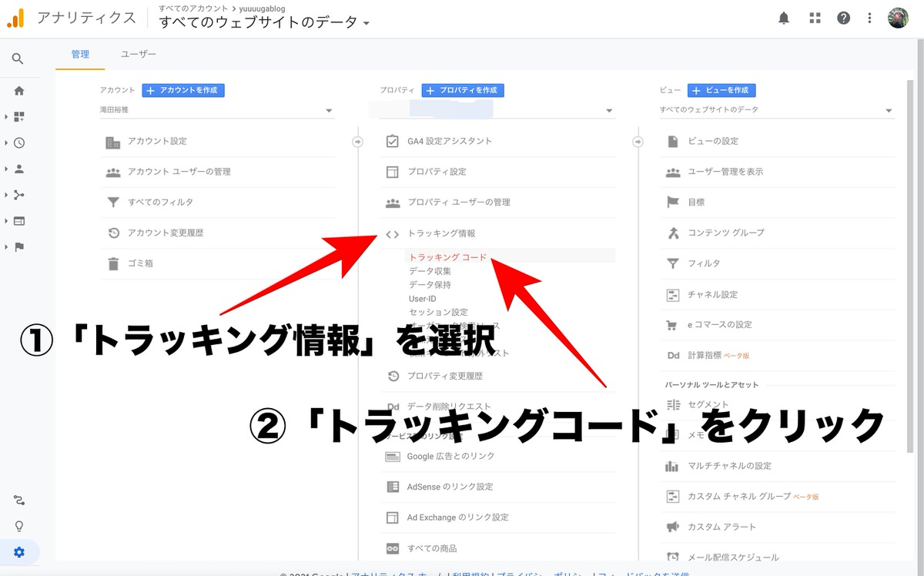
Task: Open the Google apps grid
Action: [x=815, y=18]
